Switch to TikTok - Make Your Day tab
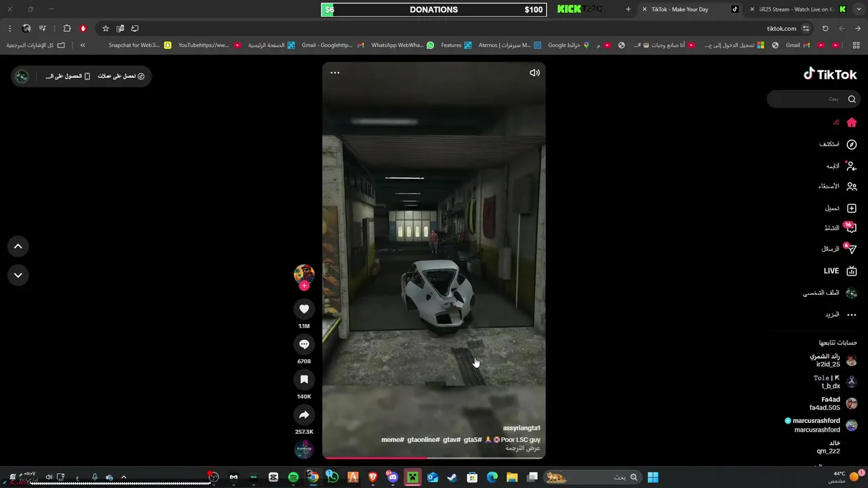This screenshot has width=868, height=488. coord(690,9)
